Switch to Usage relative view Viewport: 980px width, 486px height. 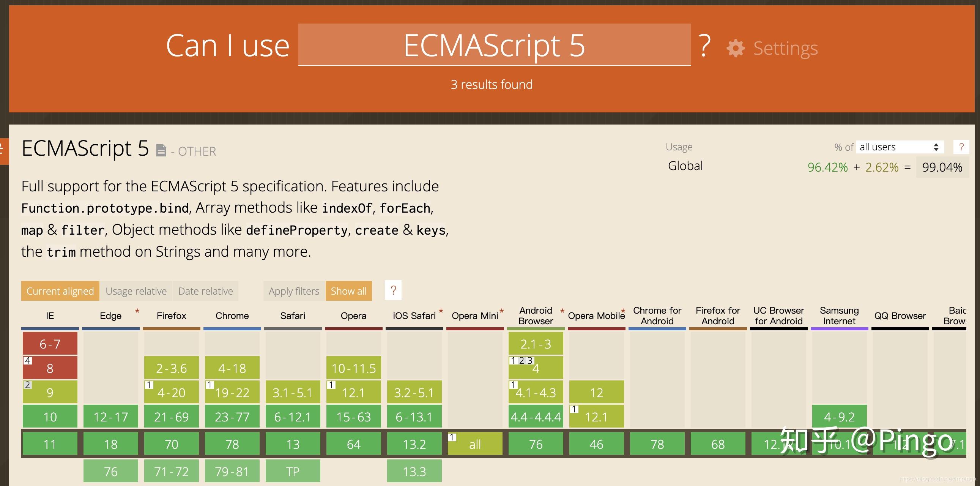[136, 291]
